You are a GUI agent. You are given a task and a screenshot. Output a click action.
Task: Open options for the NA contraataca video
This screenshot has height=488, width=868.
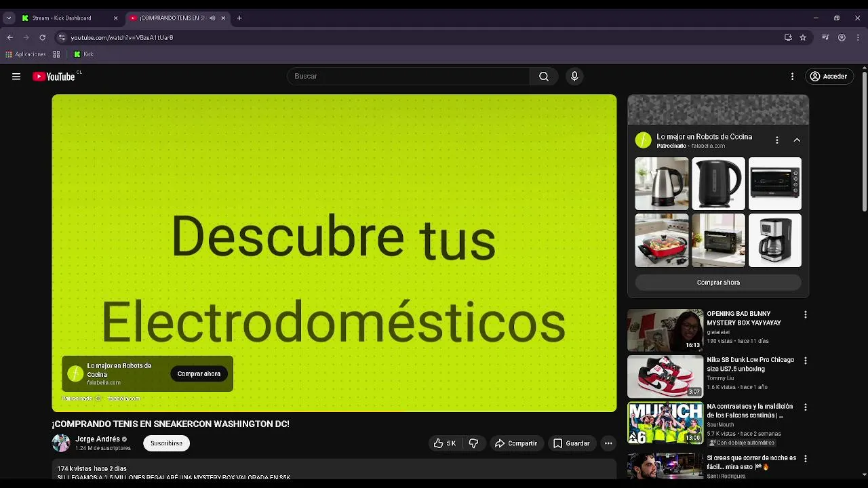tap(806, 407)
